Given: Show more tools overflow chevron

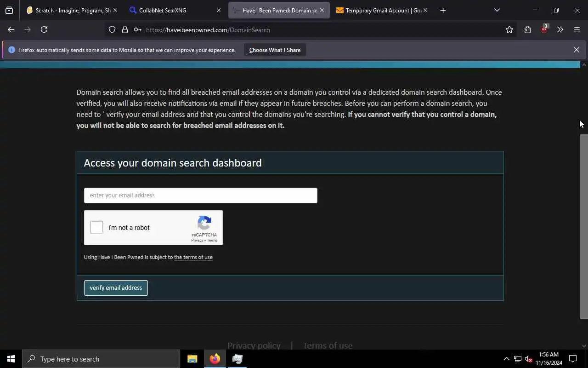Looking at the screenshot, I should point(560,30).
